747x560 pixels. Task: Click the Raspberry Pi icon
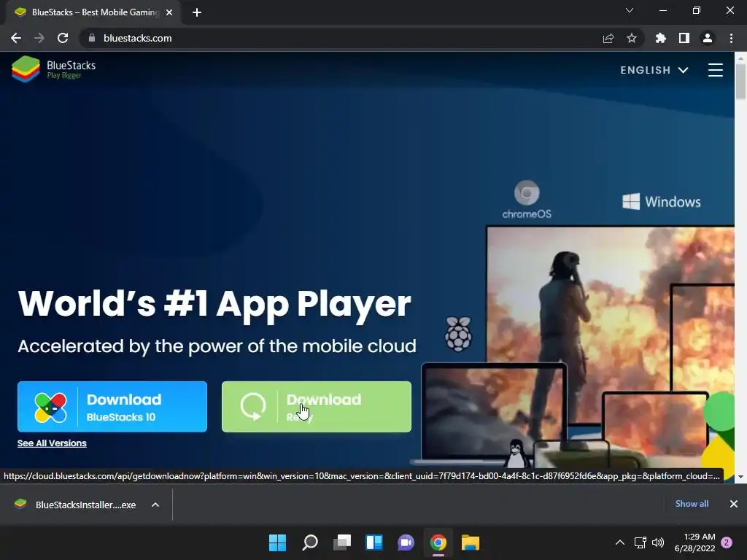[458, 334]
